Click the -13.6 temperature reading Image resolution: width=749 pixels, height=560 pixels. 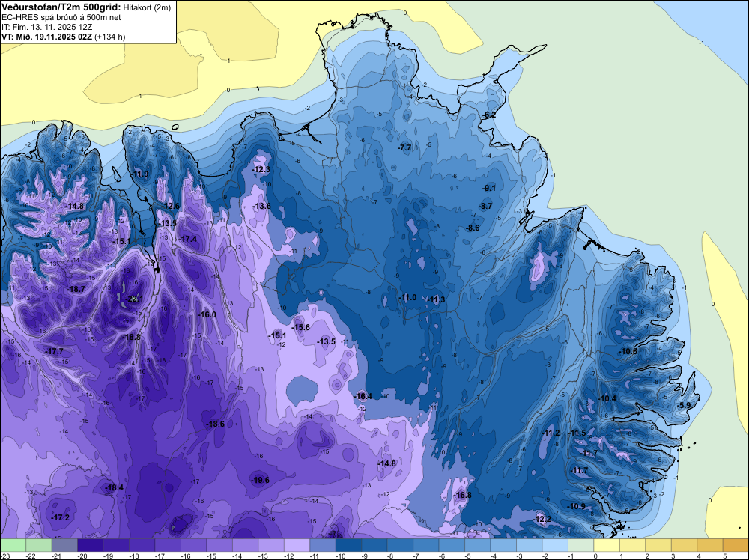point(261,206)
